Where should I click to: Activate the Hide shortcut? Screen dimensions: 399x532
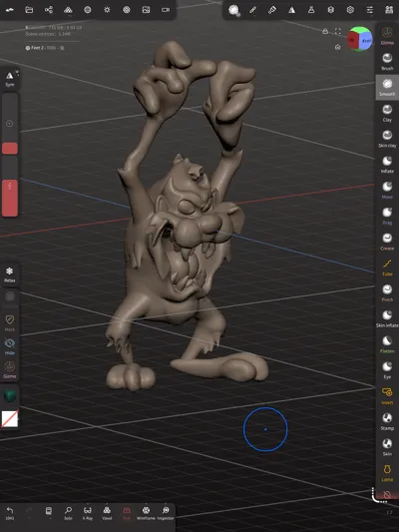click(x=10, y=346)
